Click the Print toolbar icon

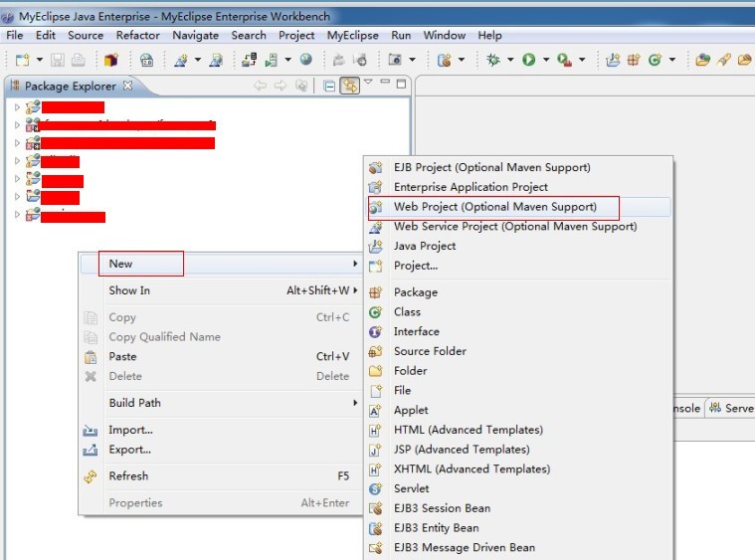click(79, 60)
